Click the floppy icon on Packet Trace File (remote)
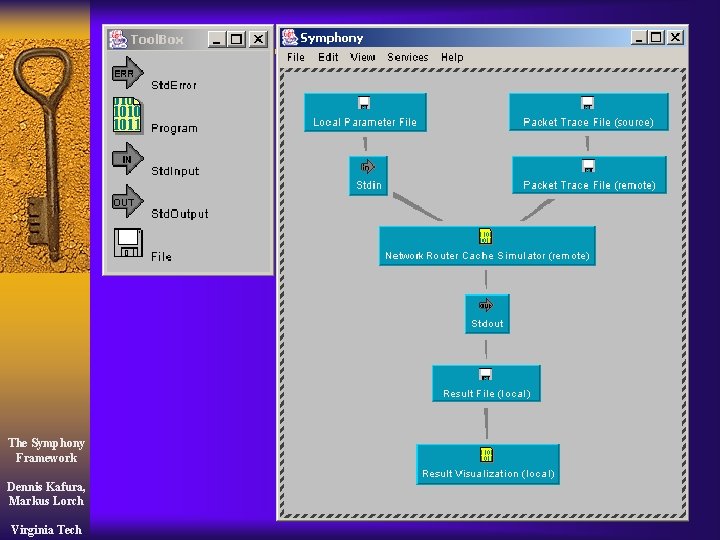 point(588,166)
